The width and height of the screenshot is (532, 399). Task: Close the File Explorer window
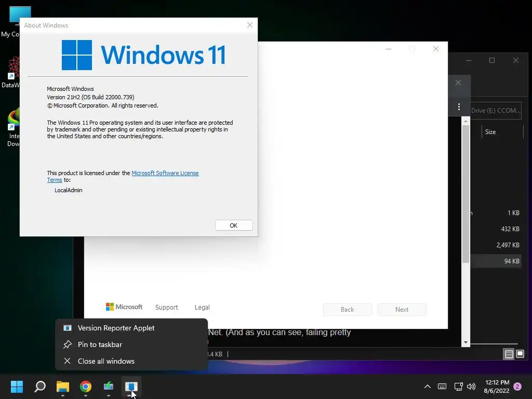(x=516, y=60)
